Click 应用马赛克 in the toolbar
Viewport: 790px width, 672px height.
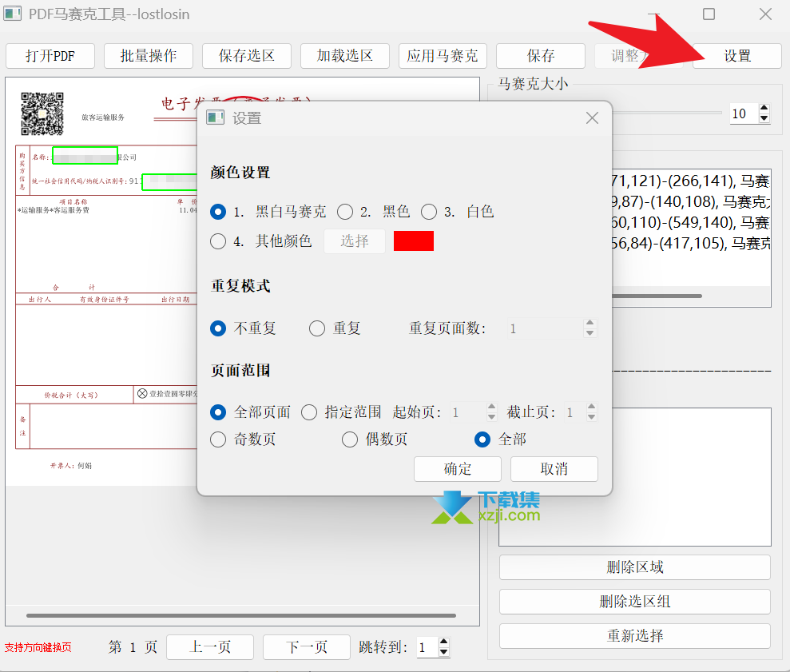click(x=443, y=56)
